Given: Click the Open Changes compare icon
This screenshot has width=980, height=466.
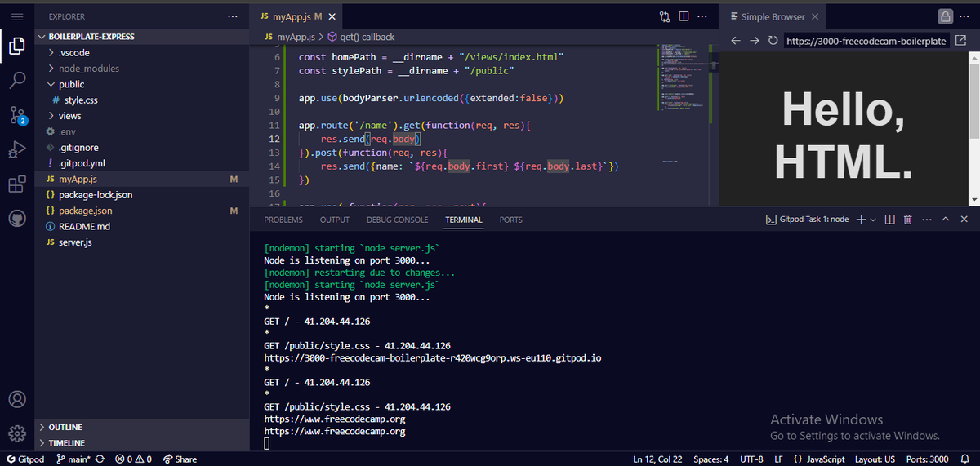Looking at the screenshot, I should tap(665, 16).
